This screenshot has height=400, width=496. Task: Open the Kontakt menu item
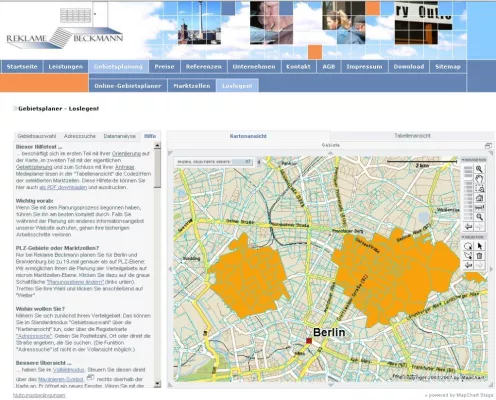[x=298, y=67]
